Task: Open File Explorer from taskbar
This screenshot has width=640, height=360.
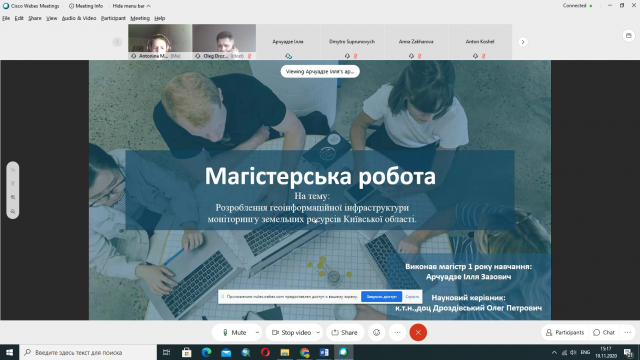Action: click(285, 352)
